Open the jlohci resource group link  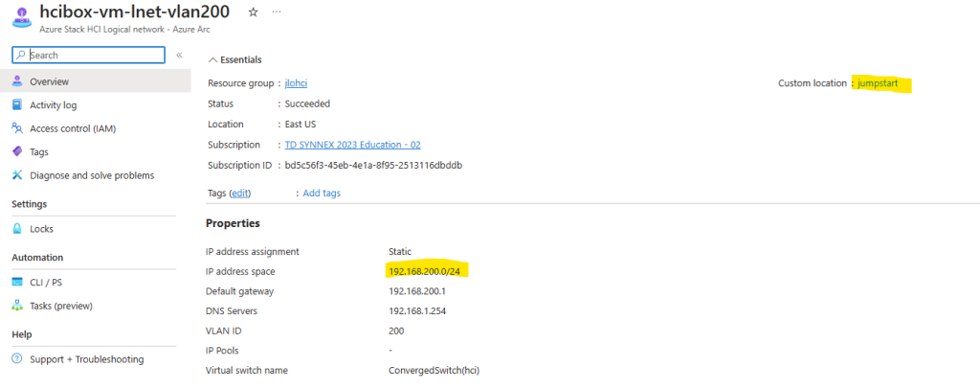(296, 83)
